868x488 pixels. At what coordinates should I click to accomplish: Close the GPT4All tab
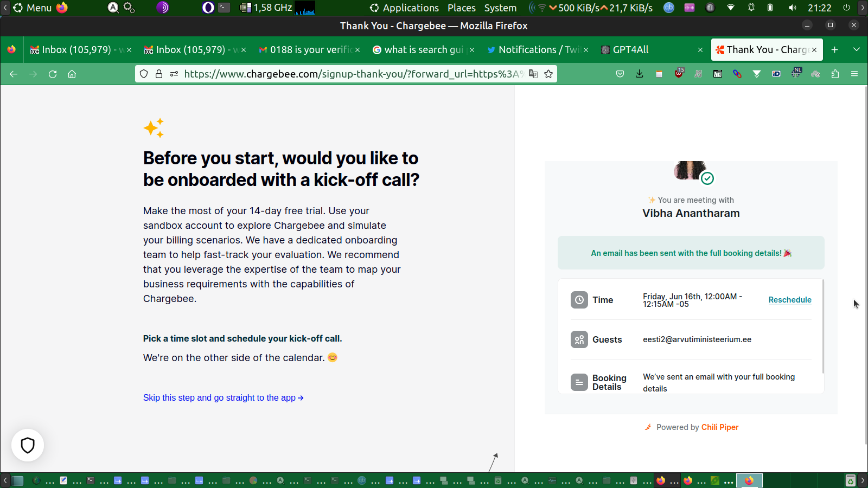coord(700,50)
